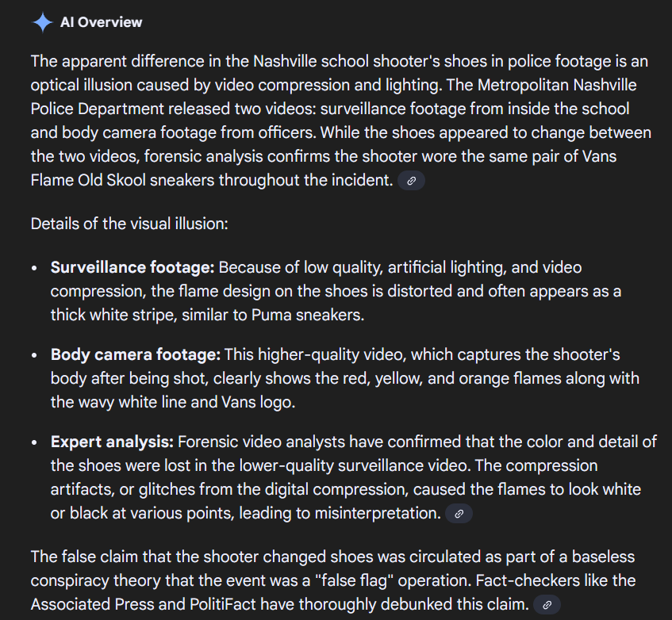This screenshot has width=672, height=620.
Task: Select the "AI Overview" heading label
Action: [x=101, y=22]
